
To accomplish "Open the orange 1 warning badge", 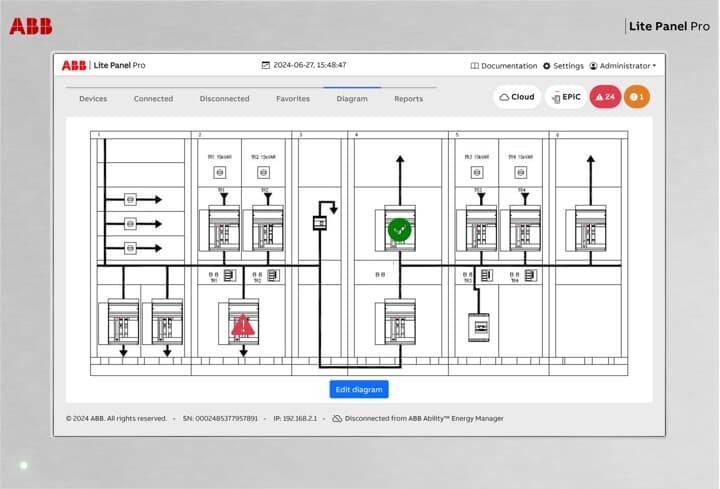I will pyautogui.click(x=637, y=97).
